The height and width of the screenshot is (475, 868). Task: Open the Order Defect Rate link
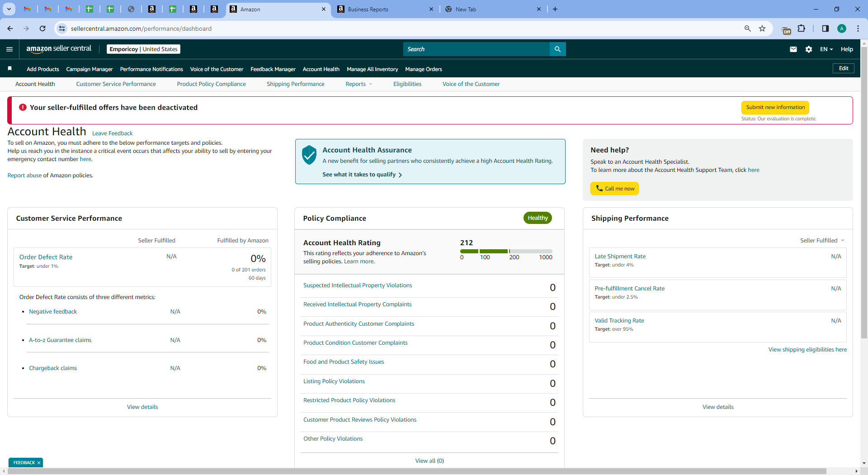pos(46,257)
